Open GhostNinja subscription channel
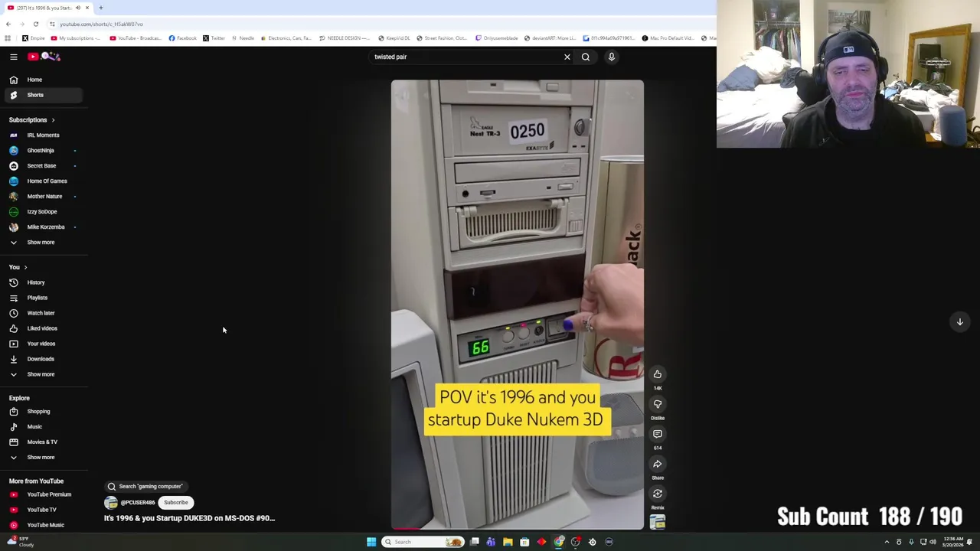The image size is (980, 551). (44, 151)
